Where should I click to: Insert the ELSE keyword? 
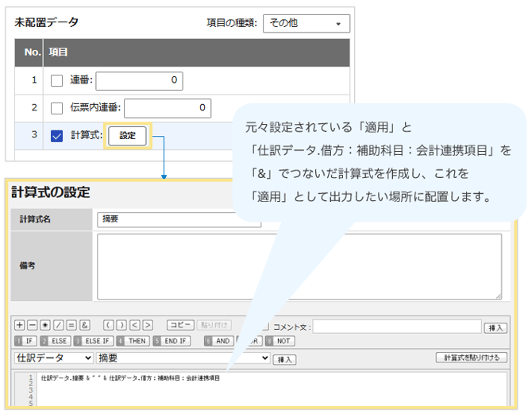coord(56,341)
